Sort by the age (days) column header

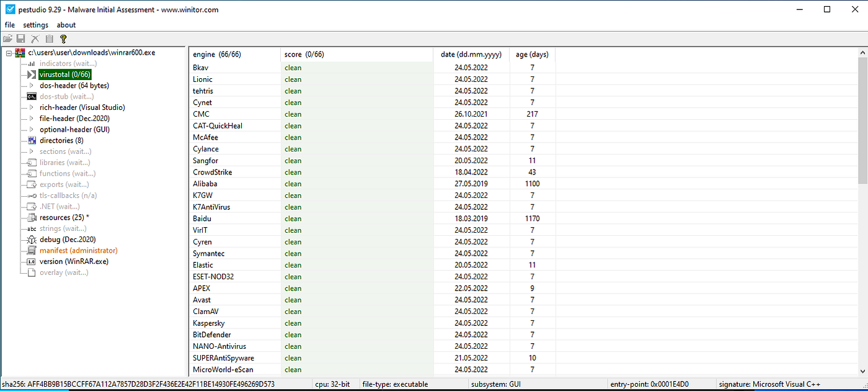click(533, 55)
